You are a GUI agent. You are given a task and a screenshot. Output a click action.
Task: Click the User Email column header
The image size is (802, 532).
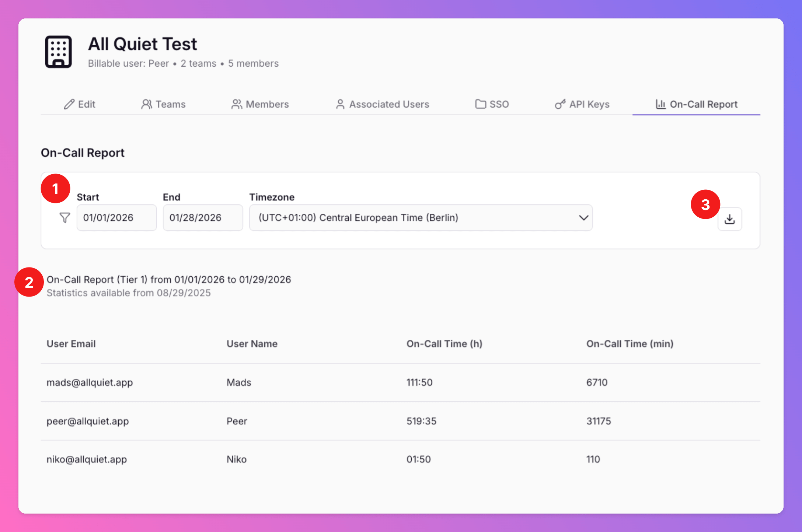[x=71, y=344]
